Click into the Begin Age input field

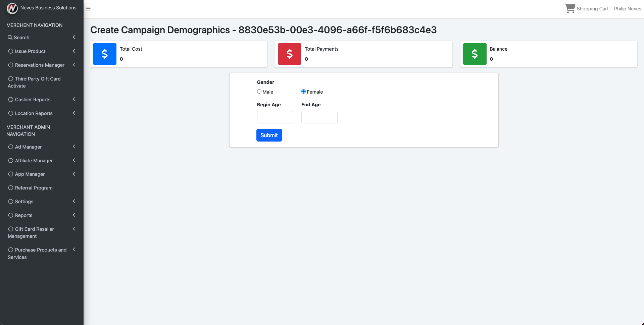pos(275,117)
